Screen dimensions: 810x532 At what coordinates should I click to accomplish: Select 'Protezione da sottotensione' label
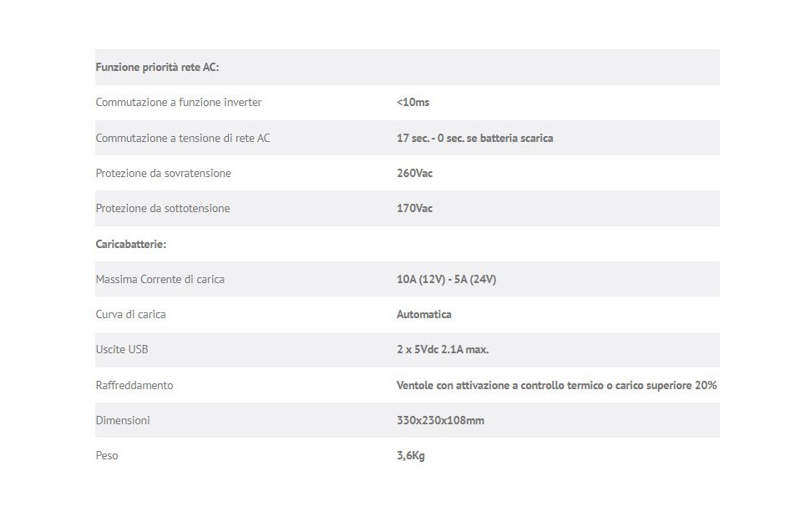click(x=163, y=208)
